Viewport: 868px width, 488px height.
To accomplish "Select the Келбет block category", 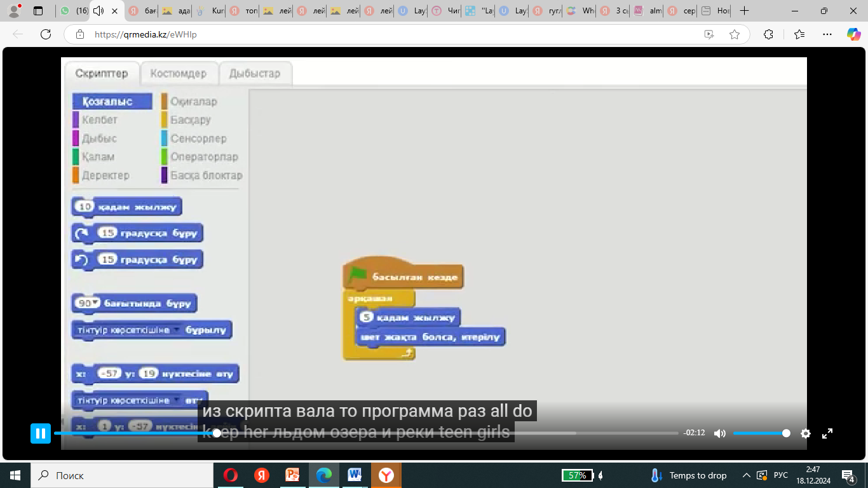I will pyautogui.click(x=95, y=120).
